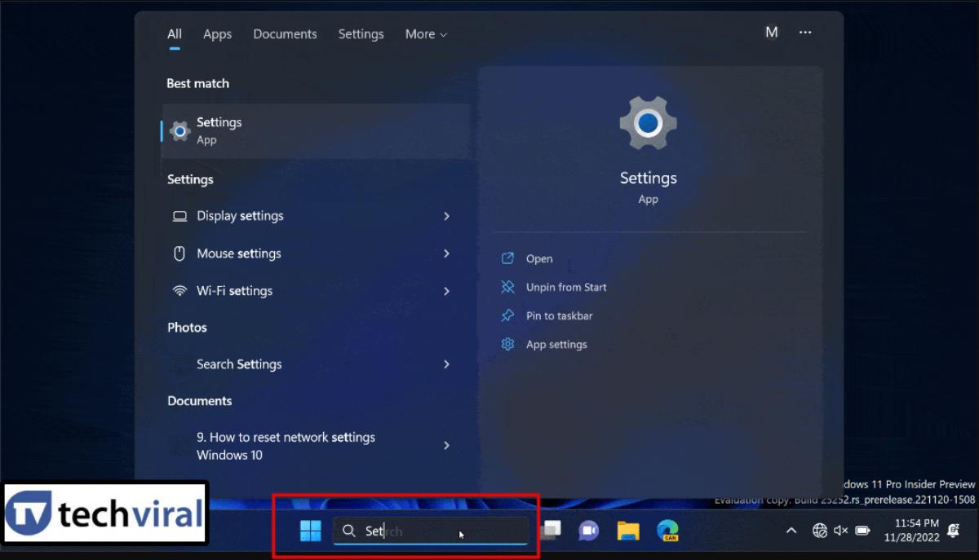Select the Documents search tab
The width and height of the screenshot is (979, 560).
[x=285, y=33]
